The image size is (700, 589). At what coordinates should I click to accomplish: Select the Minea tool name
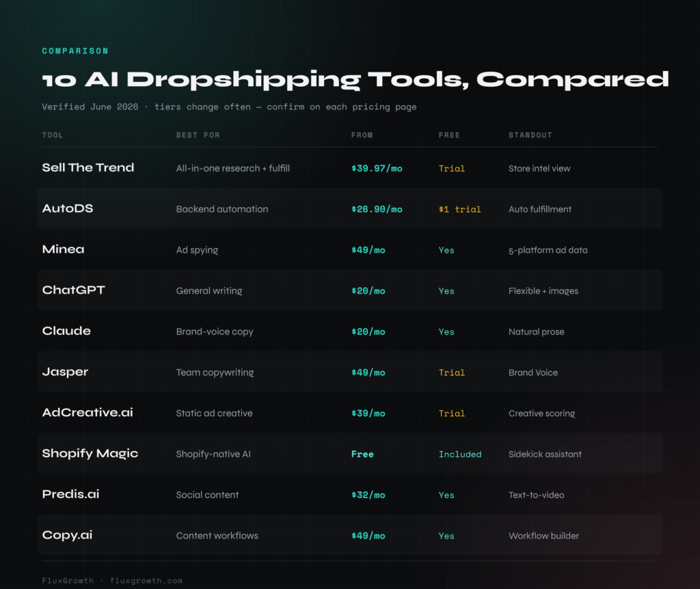click(63, 249)
